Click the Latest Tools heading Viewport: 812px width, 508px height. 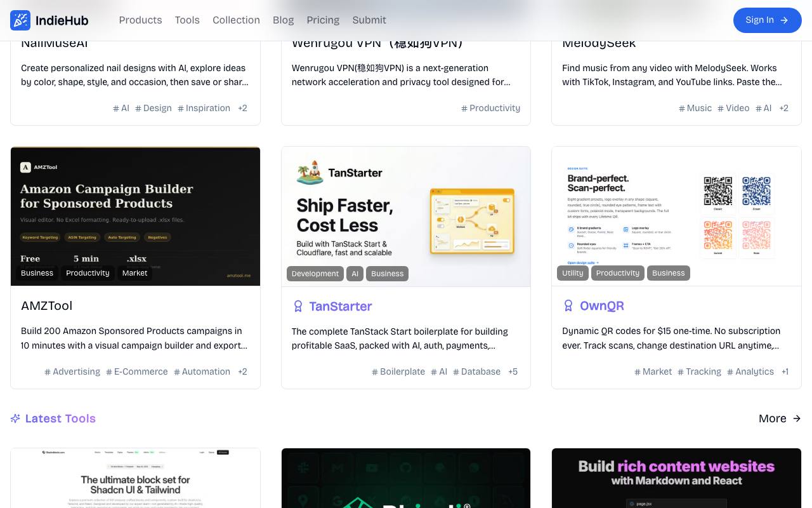60,418
